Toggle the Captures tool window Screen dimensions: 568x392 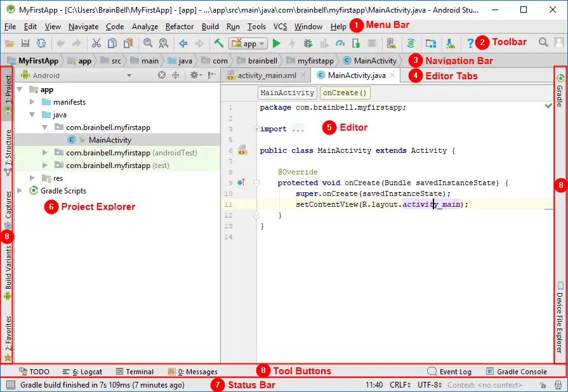click(8, 210)
